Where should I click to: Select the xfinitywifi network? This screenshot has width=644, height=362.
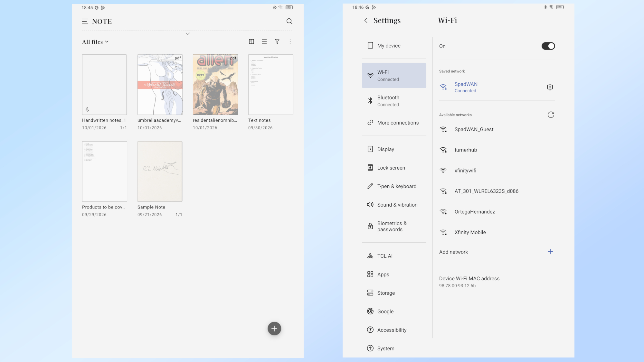click(x=497, y=171)
